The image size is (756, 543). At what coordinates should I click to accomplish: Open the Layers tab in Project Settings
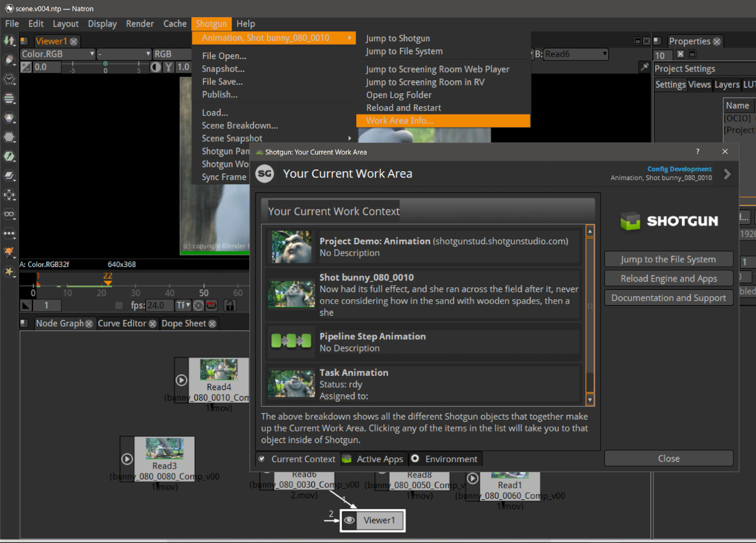point(726,84)
